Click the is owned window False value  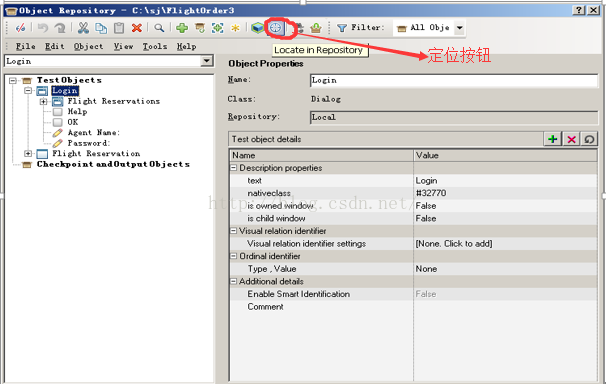[x=426, y=206]
